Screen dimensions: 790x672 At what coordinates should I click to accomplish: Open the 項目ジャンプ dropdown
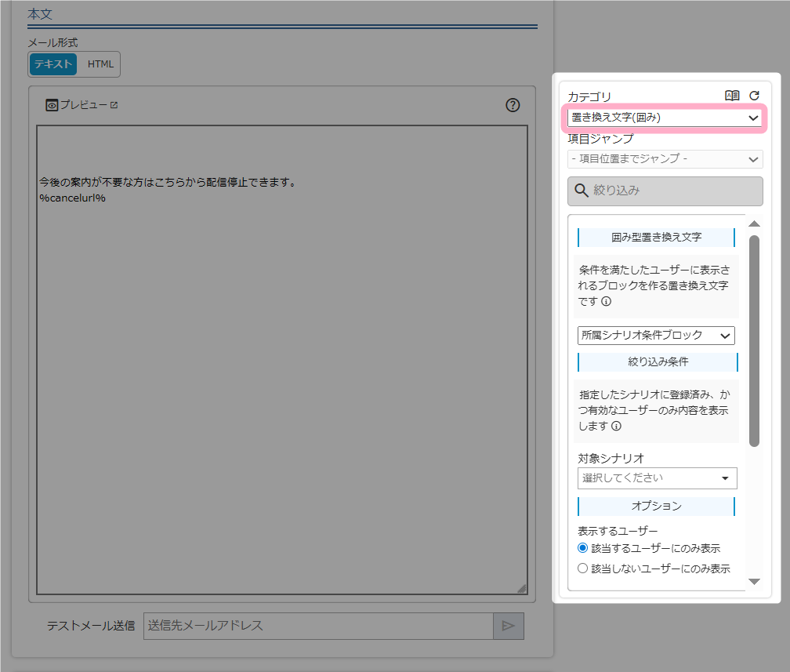pyautogui.click(x=665, y=159)
